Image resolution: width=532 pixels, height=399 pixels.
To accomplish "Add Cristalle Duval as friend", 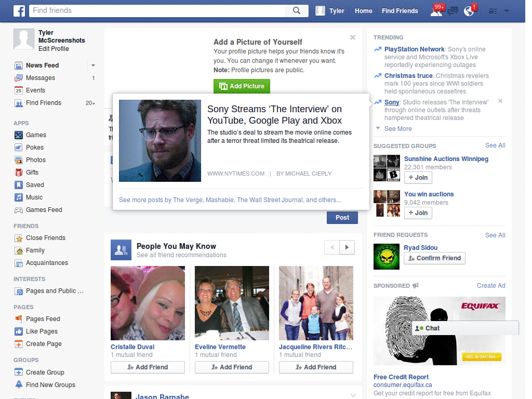I will pos(148,367).
